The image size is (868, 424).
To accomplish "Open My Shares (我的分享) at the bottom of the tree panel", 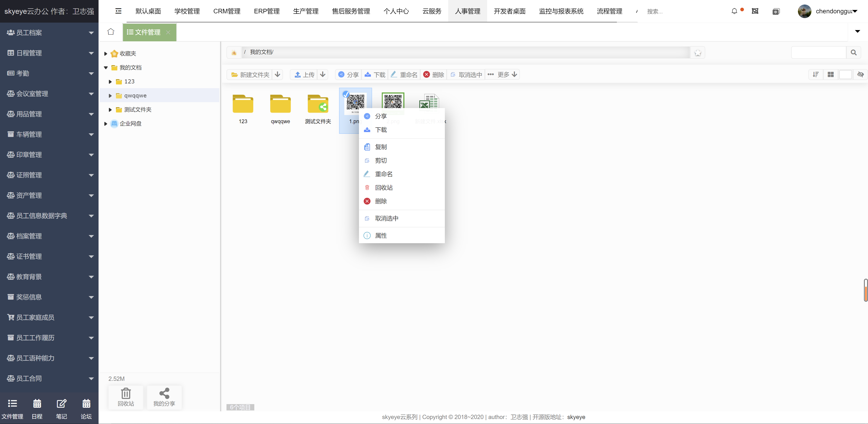I will click(x=164, y=397).
